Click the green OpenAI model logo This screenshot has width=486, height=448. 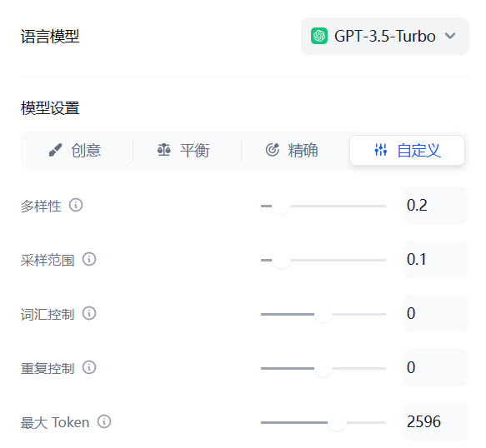pyautogui.click(x=319, y=36)
